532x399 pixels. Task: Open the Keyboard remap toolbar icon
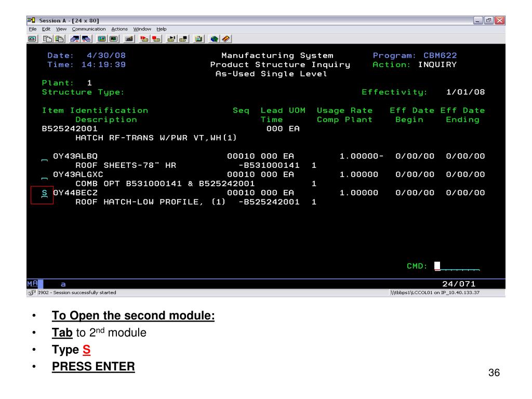click(x=129, y=39)
